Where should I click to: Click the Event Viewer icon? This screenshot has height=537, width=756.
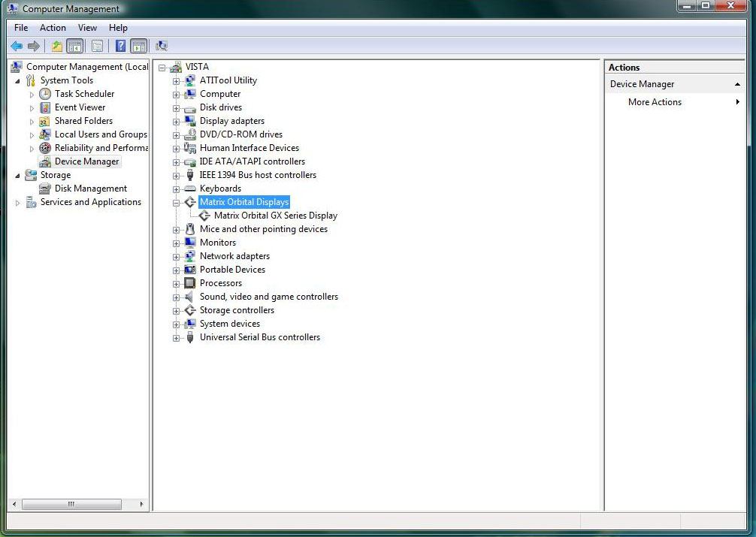[45, 107]
